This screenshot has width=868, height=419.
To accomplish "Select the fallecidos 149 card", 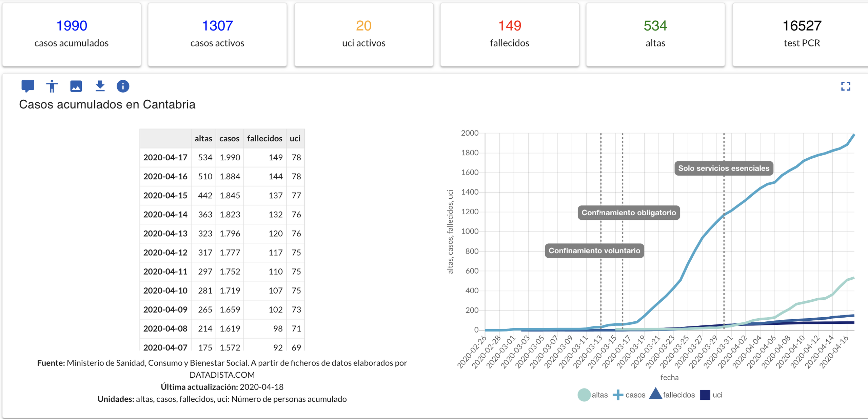I will click(509, 34).
